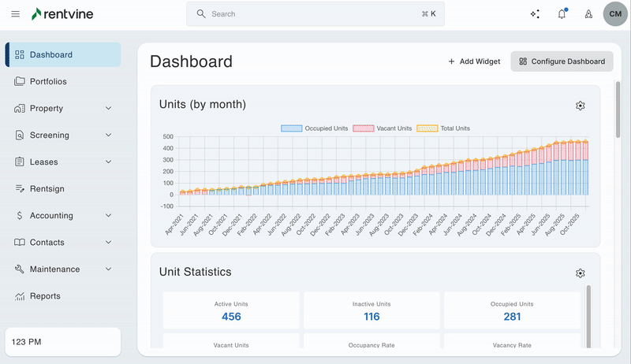Toggle Total Units series in chart legend
The height and width of the screenshot is (364, 631).
tap(442, 128)
